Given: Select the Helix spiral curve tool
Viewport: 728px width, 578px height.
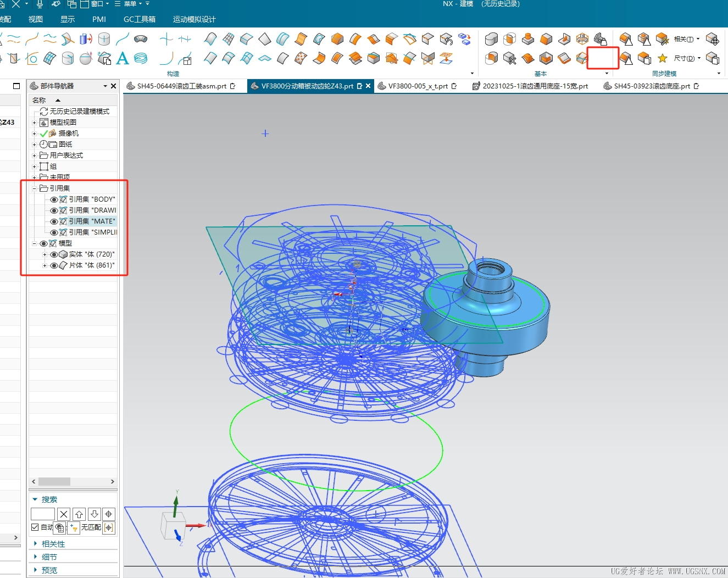Looking at the screenshot, I should [x=141, y=58].
